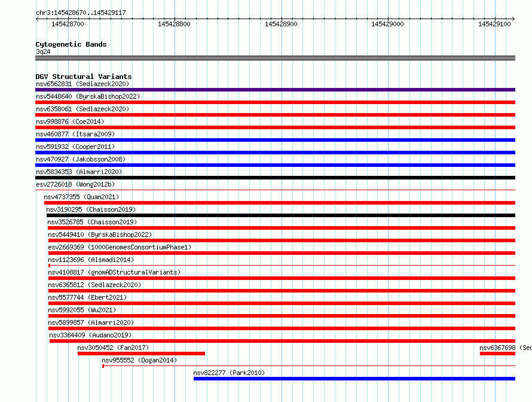The height and width of the screenshot is (402, 532).
Task: Click the blue nsv591932 variant bar
Action: tap(275, 153)
